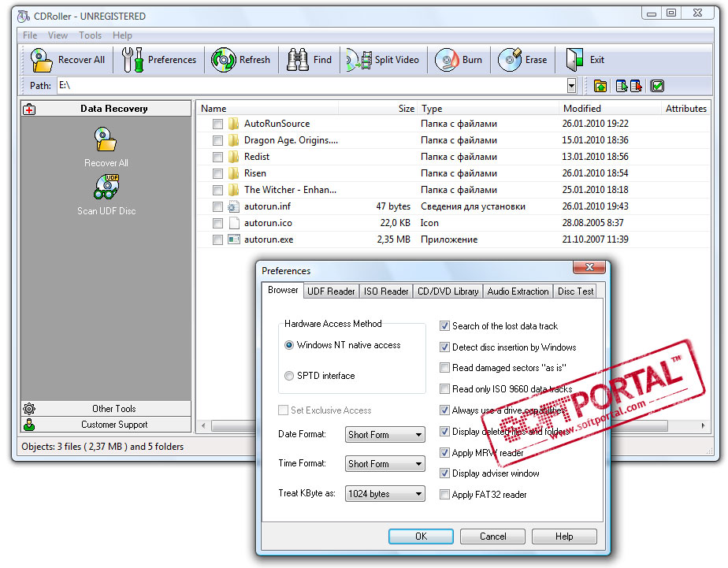Screen dimensions: 728x568
Task: Click the Path input field
Action: [311, 86]
